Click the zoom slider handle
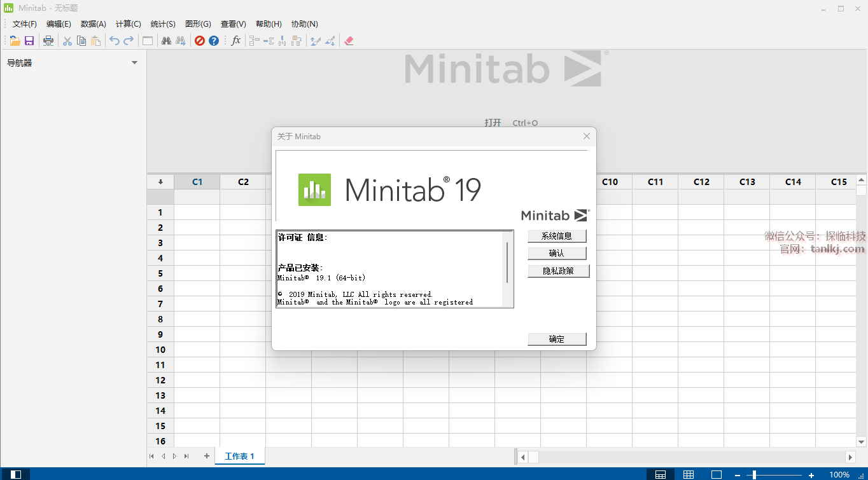This screenshot has height=480, width=868. click(x=754, y=474)
